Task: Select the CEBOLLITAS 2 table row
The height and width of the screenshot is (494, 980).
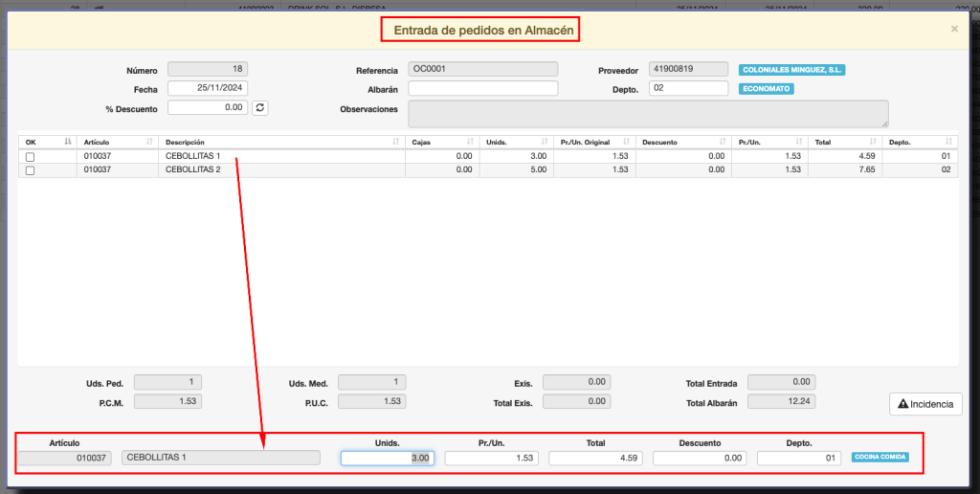Action: [287, 170]
